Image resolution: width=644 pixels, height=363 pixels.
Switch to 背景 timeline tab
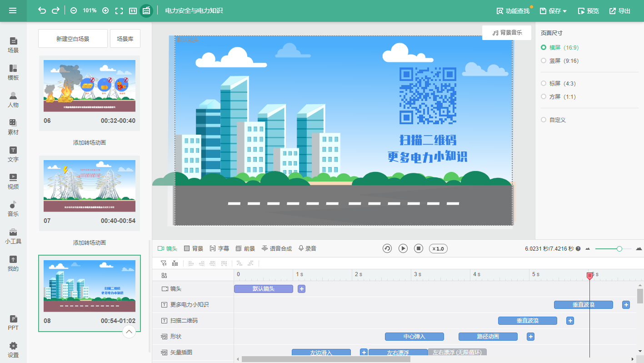(x=194, y=248)
